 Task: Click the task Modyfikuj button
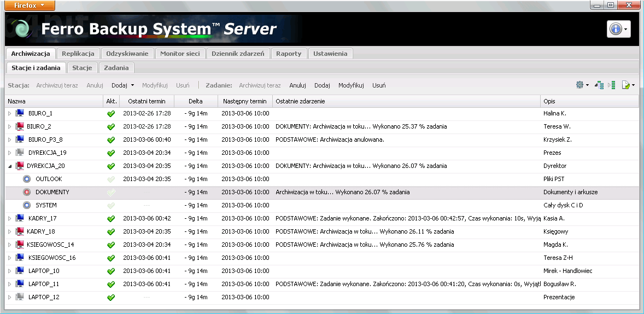pyautogui.click(x=351, y=85)
